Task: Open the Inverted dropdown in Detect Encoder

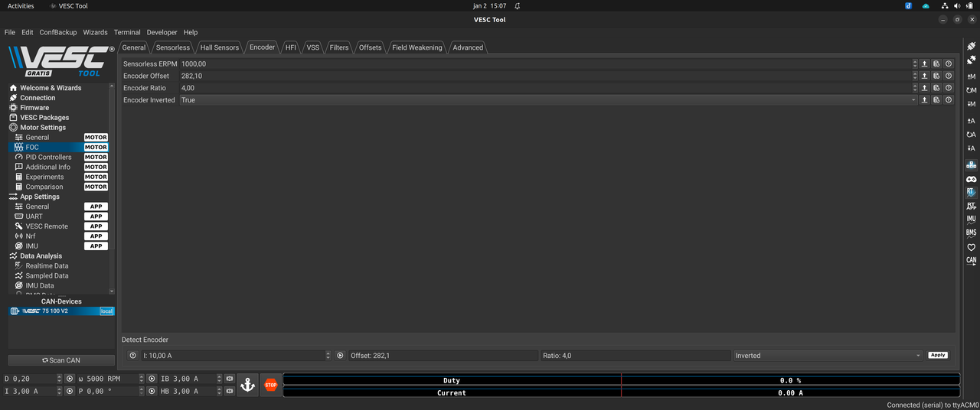Action: pyautogui.click(x=828, y=356)
